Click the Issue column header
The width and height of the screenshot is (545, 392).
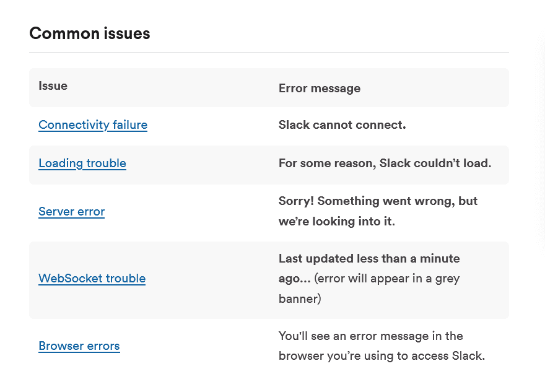click(x=53, y=85)
